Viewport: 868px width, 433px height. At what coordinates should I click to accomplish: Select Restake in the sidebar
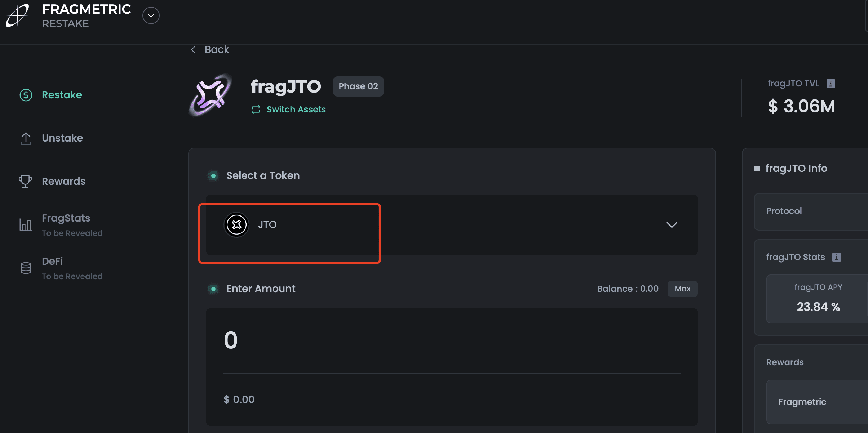pyautogui.click(x=62, y=95)
